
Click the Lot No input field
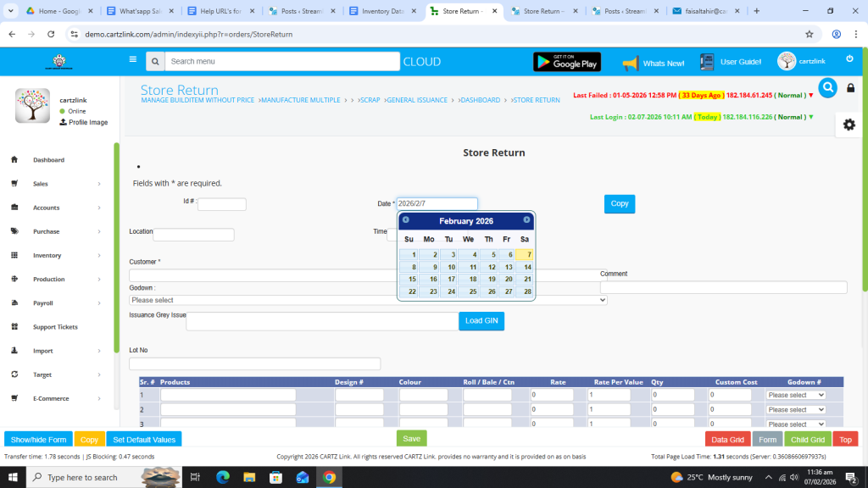(x=254, y=363)
